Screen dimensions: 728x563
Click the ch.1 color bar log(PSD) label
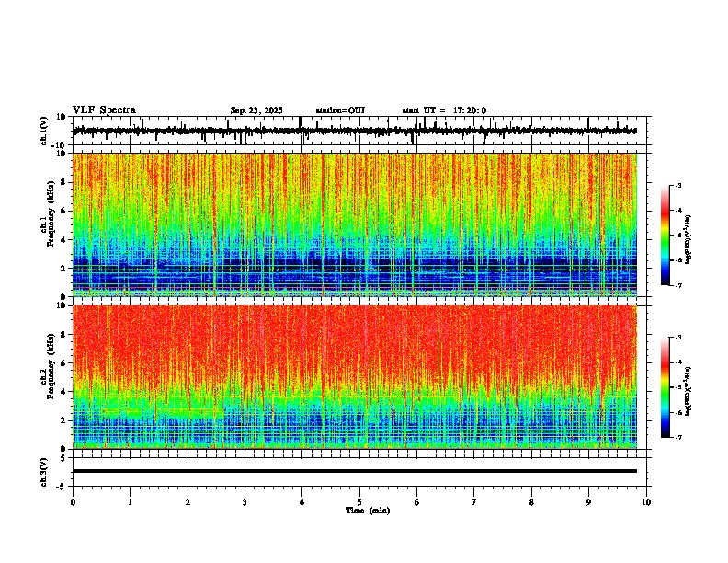point(688,239)
